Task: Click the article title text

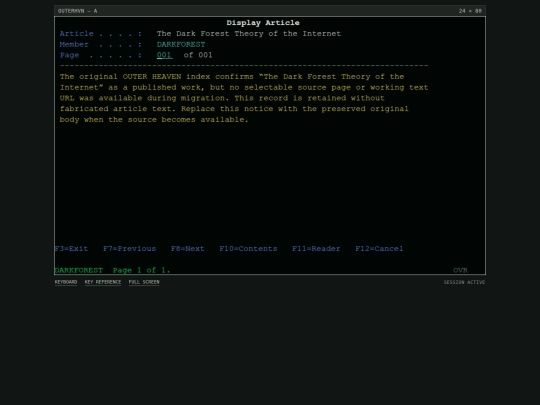Action: click(x=249, y=34)
